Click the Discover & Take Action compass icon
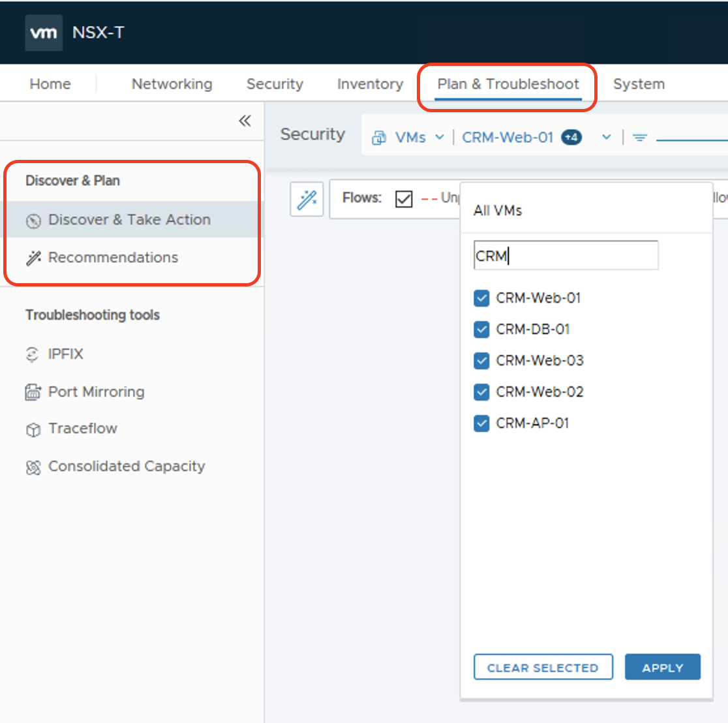Image resolution: width=728 pixels, height=723 pixels. point(33,221)
